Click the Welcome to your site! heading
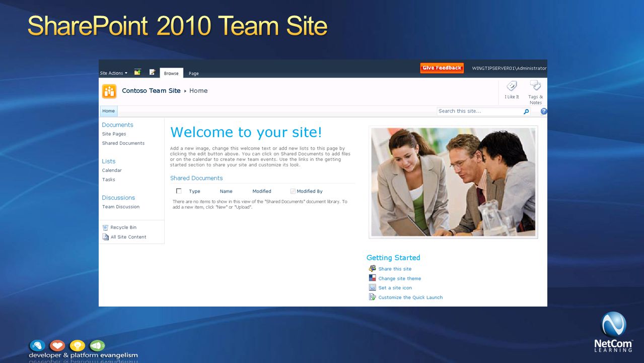This screenshot has width=644, height=363. (246, 132)
